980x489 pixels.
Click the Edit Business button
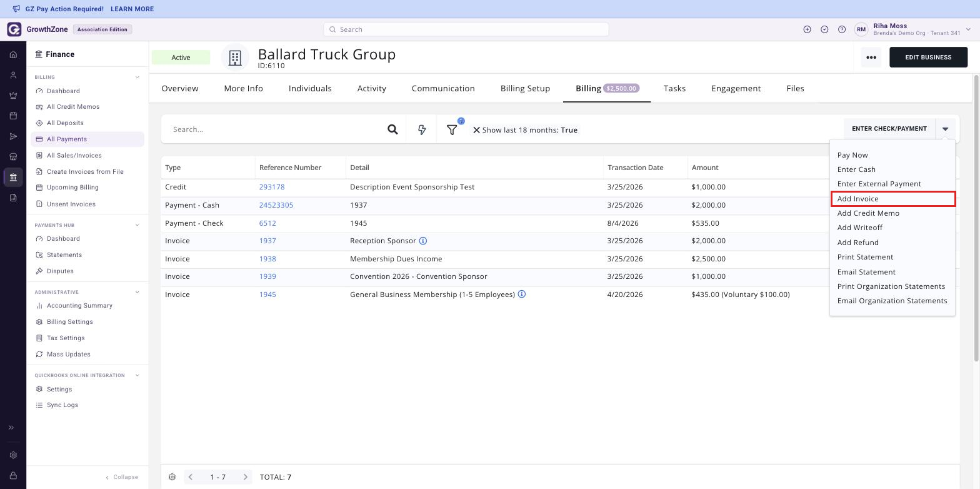click(x=928, y=58)
